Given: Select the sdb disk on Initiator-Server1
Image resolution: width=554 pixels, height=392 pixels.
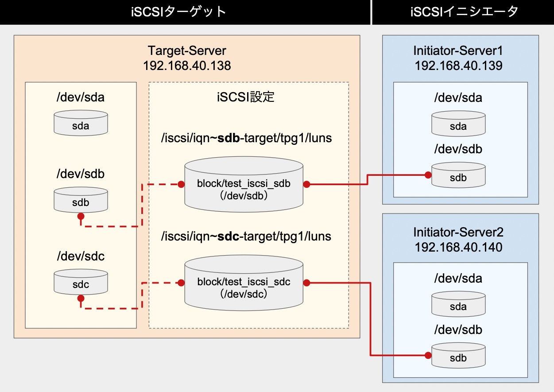Looking at the screenshot, I should [458, 175].
